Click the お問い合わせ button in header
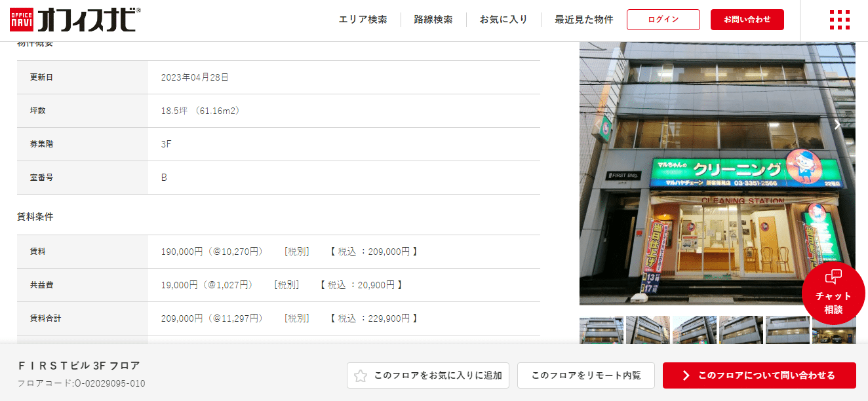Image resolution: width=868 pixels, height=401 pixels. 747,20
